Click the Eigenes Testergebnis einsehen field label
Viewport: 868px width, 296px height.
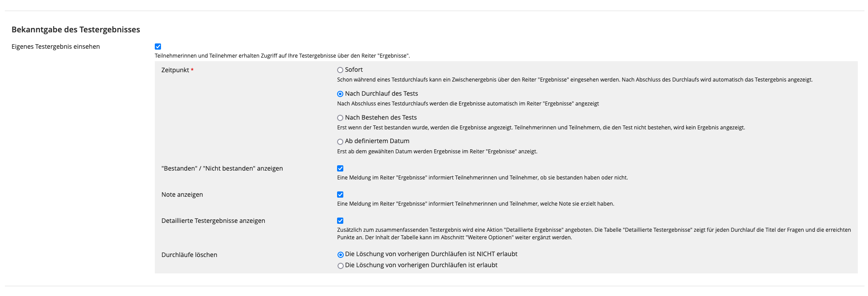pos(55,47)
